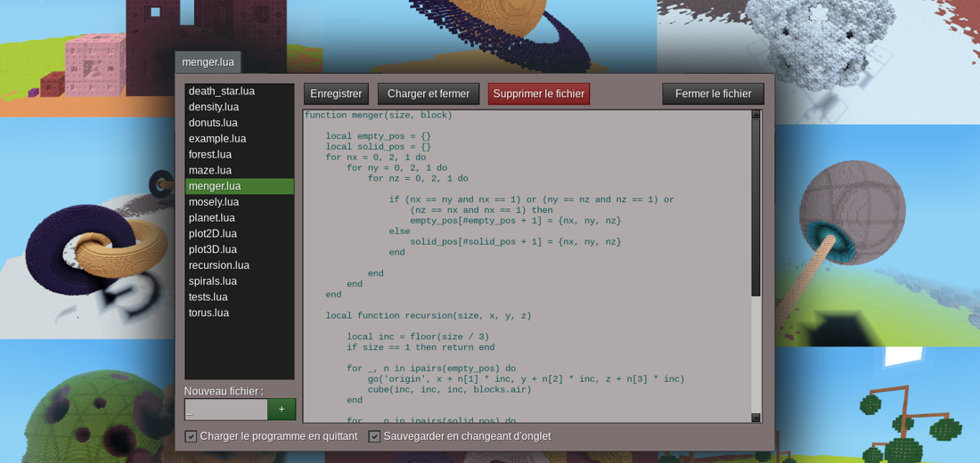
Task: Open mosely.lua in file list
Action: pos(240,202)
